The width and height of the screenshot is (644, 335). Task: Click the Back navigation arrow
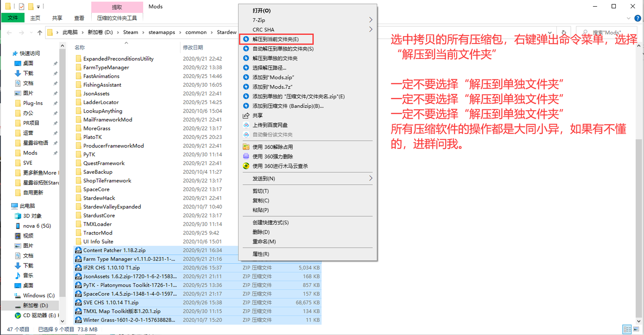coord(8,32)
